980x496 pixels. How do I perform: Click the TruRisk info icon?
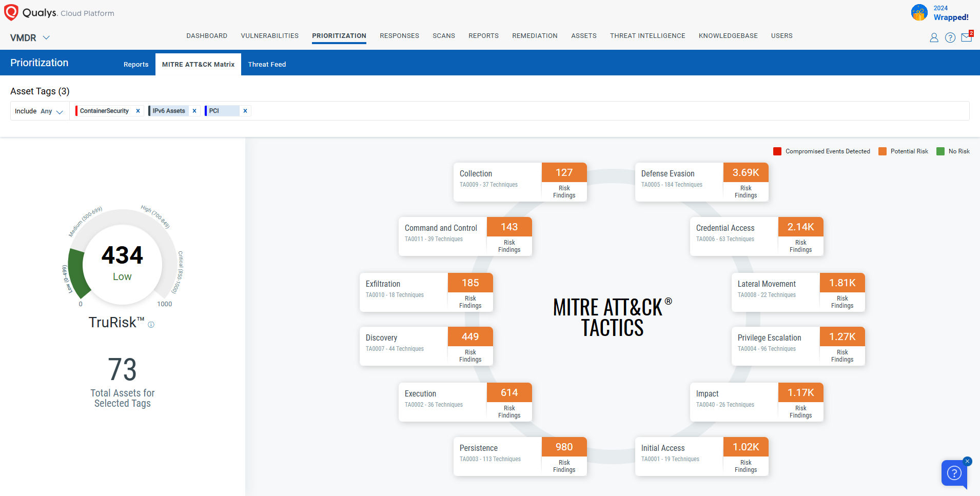[x=151, y=325]
